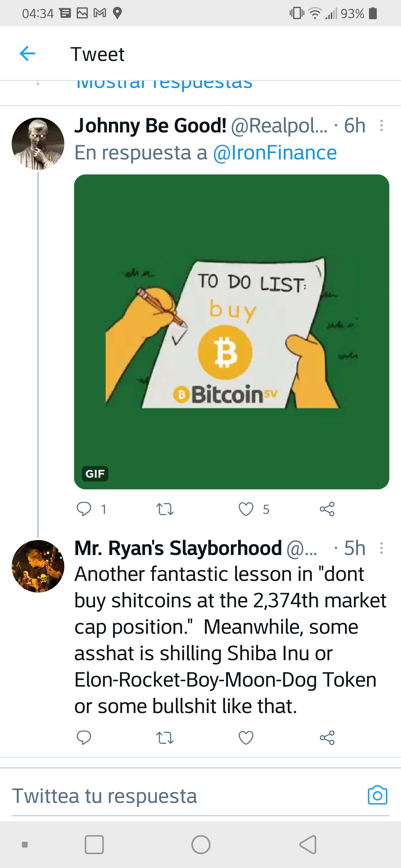The image size is (401, 868).
Task: Share Johnny Be Good's tweet
Action: (x=327, y=509)
